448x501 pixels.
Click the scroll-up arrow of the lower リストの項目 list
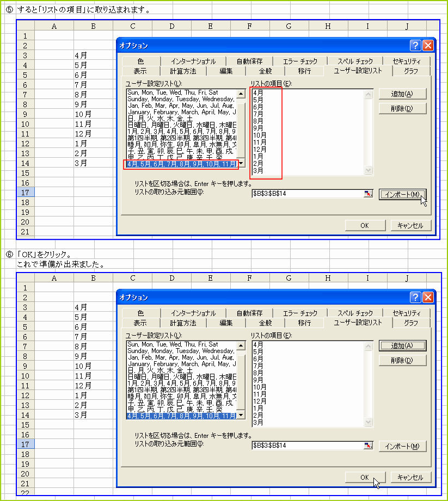tap(367, 345)
